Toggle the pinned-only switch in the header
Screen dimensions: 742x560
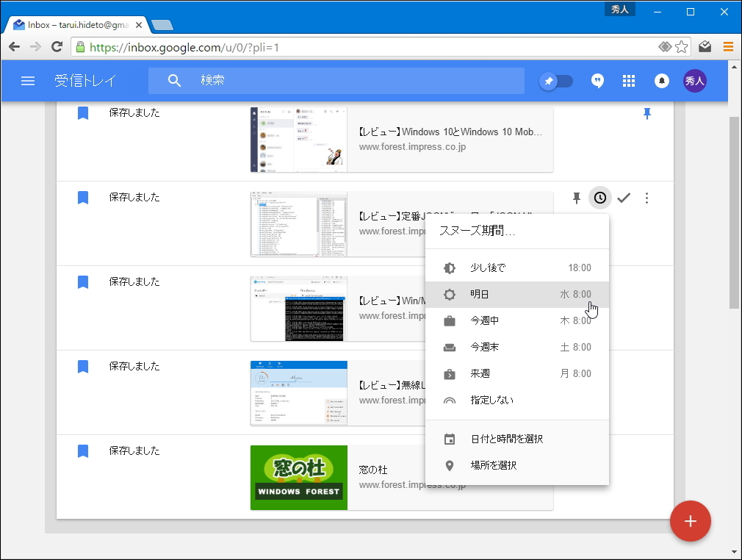pos(556,82)
